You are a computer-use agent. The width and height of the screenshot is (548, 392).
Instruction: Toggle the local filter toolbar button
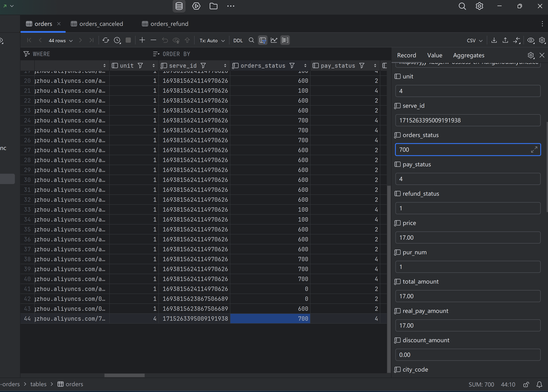pos(262,40)
